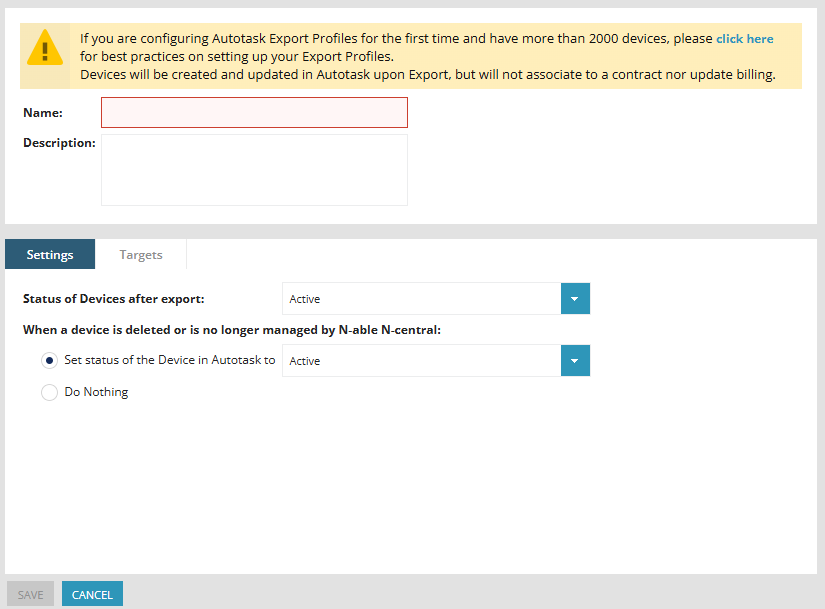Click the "Description:" field label
Viewport: 825px width, 609px height.
tap(59, 143)
